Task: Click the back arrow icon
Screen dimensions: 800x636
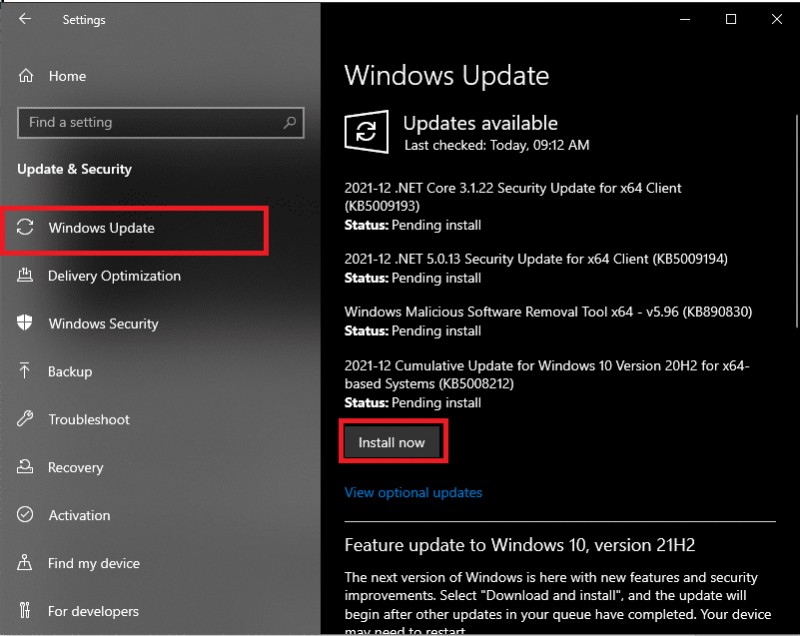Action: click(x=24, y=19)
